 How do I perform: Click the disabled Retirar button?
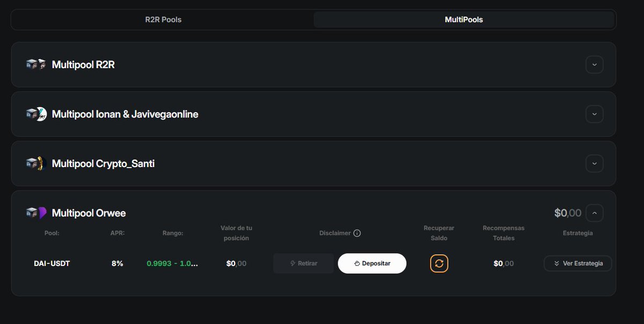(303, 263)
